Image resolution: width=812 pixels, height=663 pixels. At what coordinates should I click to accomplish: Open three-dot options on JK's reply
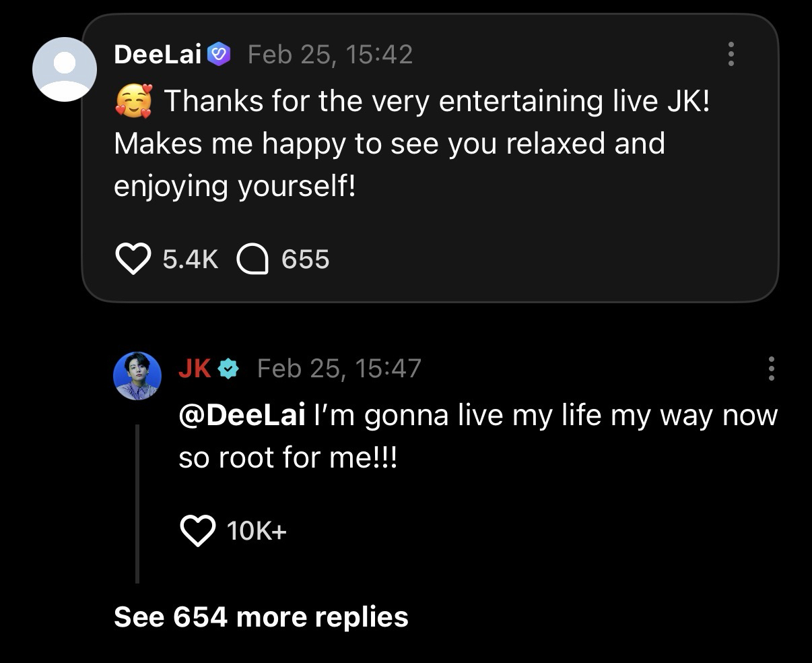point(771,369)
